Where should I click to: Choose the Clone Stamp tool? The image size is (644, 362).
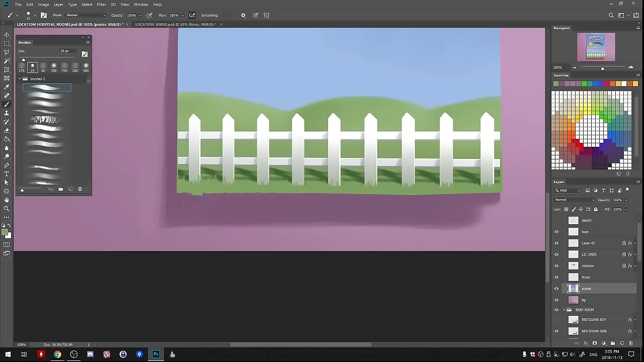tap(7, 113)
